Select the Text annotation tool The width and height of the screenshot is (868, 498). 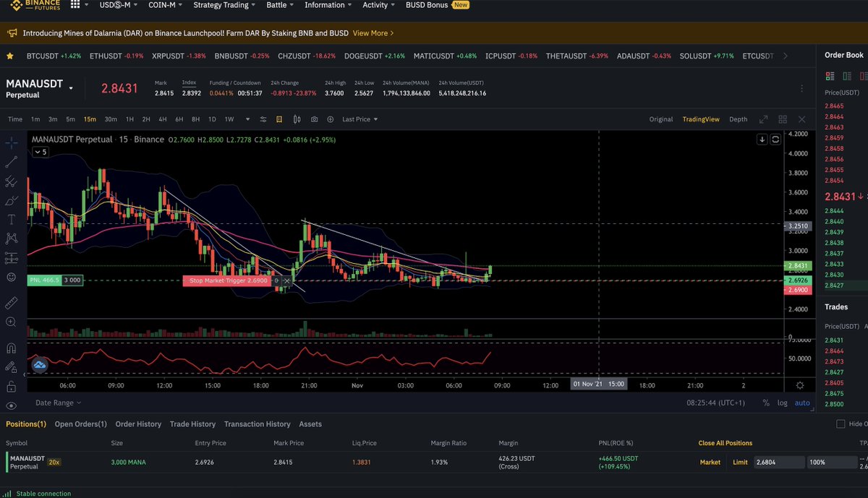(x=11, y=219)
